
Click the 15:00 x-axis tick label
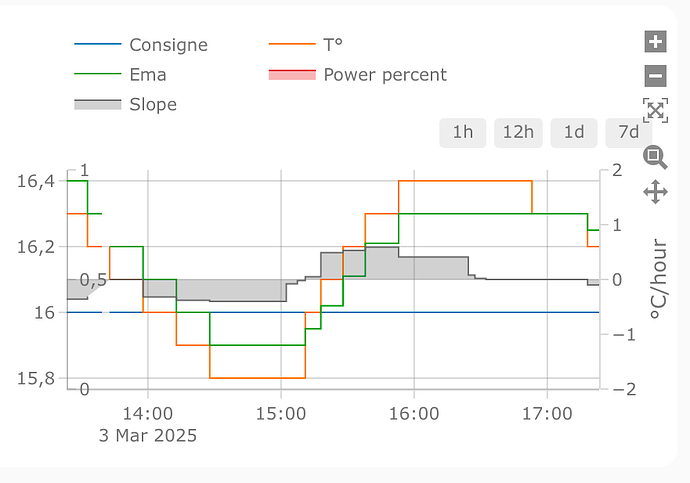click(x=281, y=412)
